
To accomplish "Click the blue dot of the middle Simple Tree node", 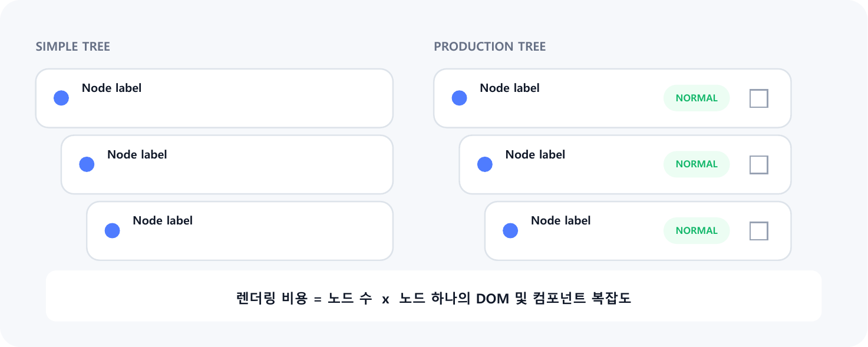I will [87, 164].
